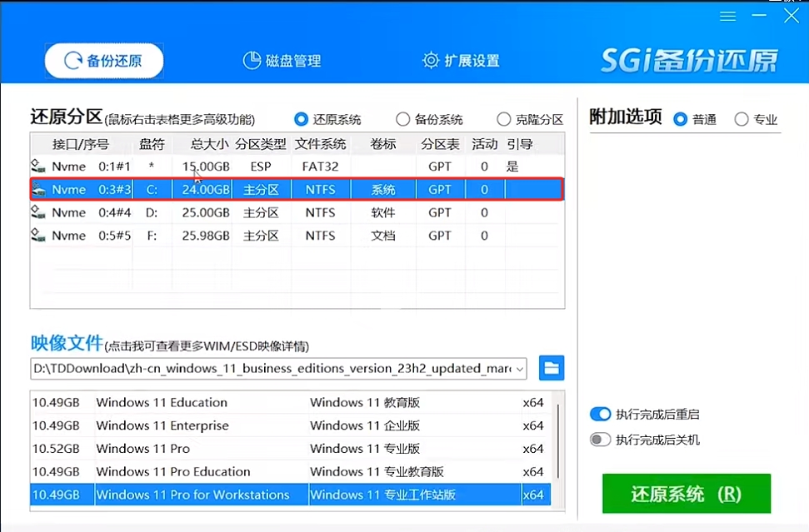Viewport: 809px width, 532px height.
Task: Click the 映像文件 link to view WIM/ESD details
Action: click(x=67, y=343)
